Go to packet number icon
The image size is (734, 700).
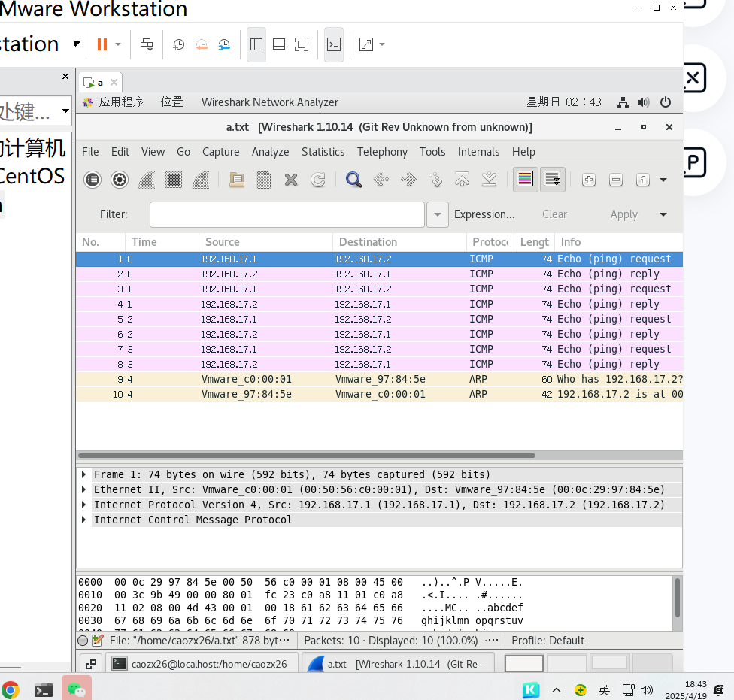pyautogui.click(x=435, y=180)
